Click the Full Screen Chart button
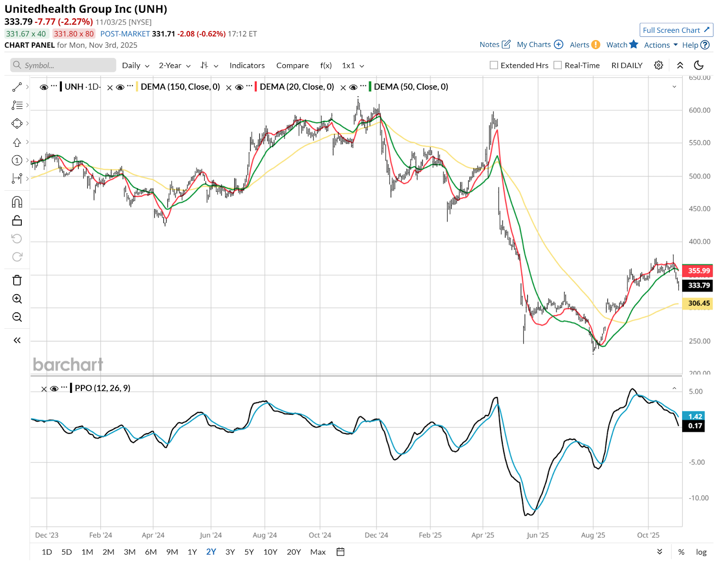 click(676, 30)
